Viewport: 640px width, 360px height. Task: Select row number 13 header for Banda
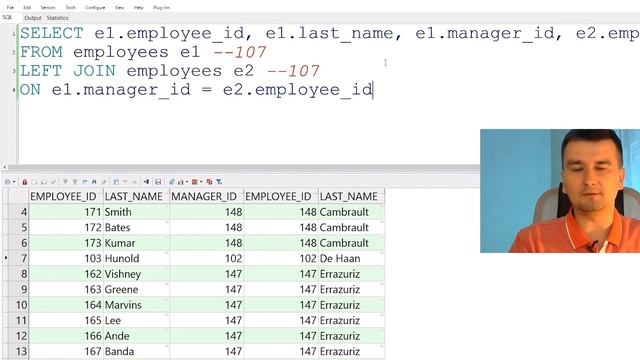(18, 351)
